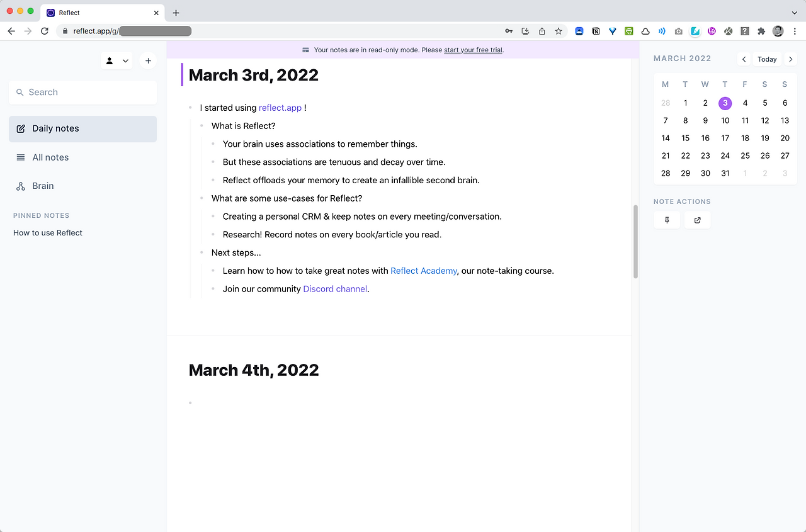The width and height of the screenshot is (806, 532).
Task: Click the blue diamond extension icon
Action: (612, 31)
